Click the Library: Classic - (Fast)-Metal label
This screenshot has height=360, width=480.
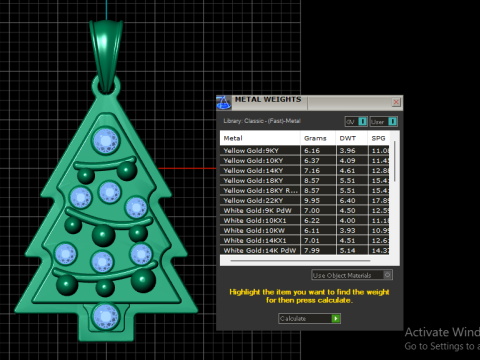pos(262,121)
